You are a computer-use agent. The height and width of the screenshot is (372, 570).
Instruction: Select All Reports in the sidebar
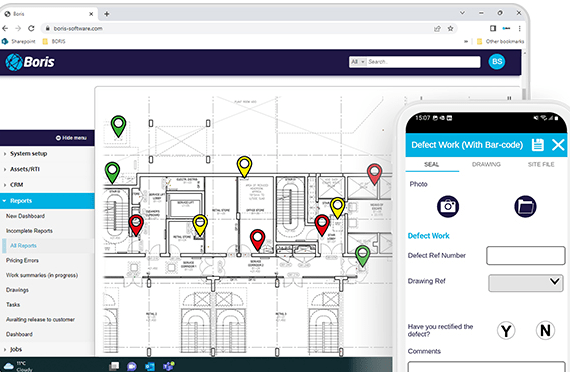pyautogui.click(x=23, y=246)
